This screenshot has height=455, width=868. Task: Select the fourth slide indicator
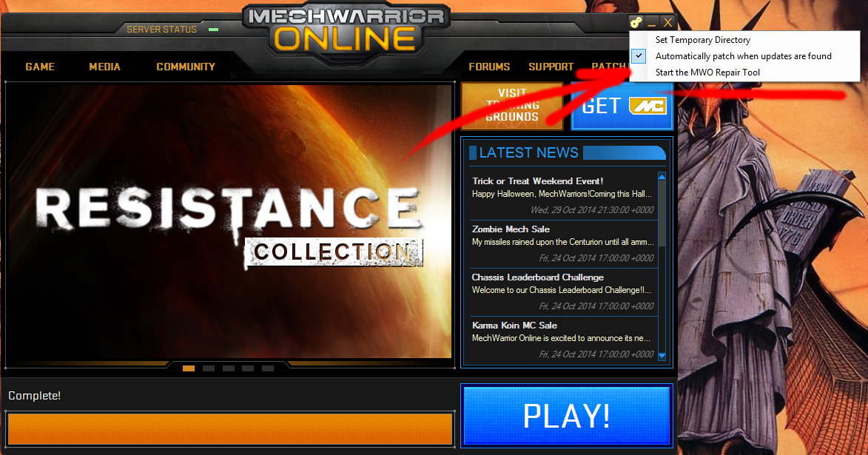(248, 368)
